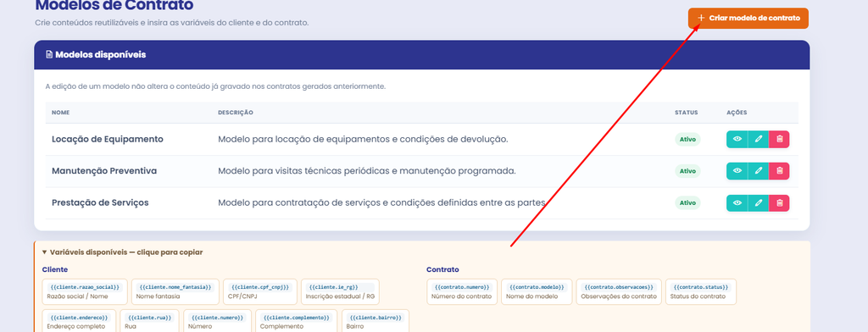Copy the {{contrato.observacoes}} variable chip

pyautogui.click(x=619, y=291)
